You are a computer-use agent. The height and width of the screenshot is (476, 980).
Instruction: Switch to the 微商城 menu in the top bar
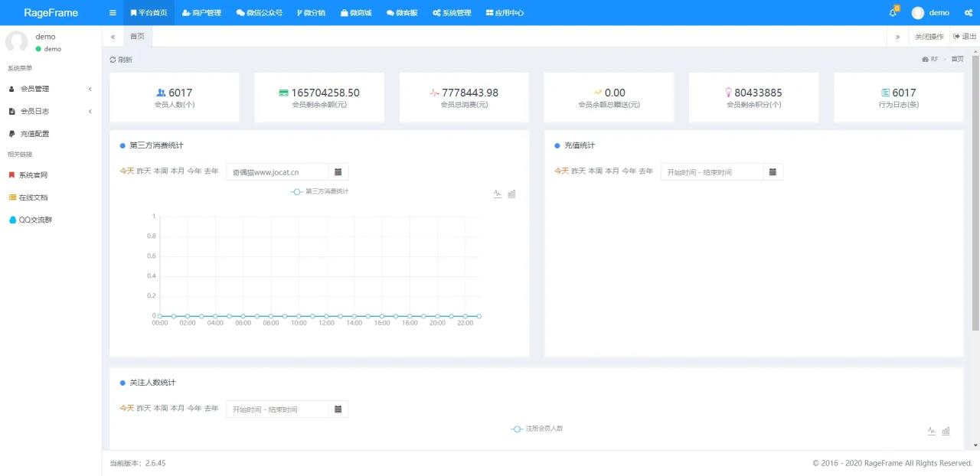pyautogui.click(x=355, y=12)
